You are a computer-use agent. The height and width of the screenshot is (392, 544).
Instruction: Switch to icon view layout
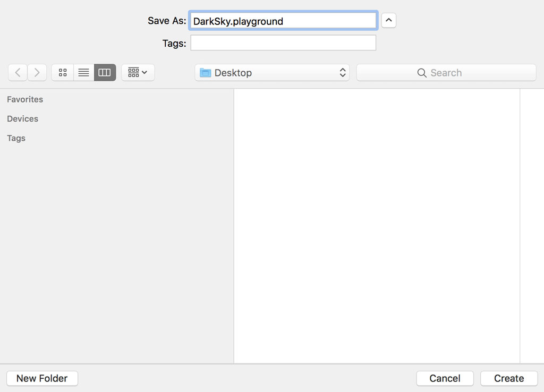pyautogui.click(x=62, y=72)
